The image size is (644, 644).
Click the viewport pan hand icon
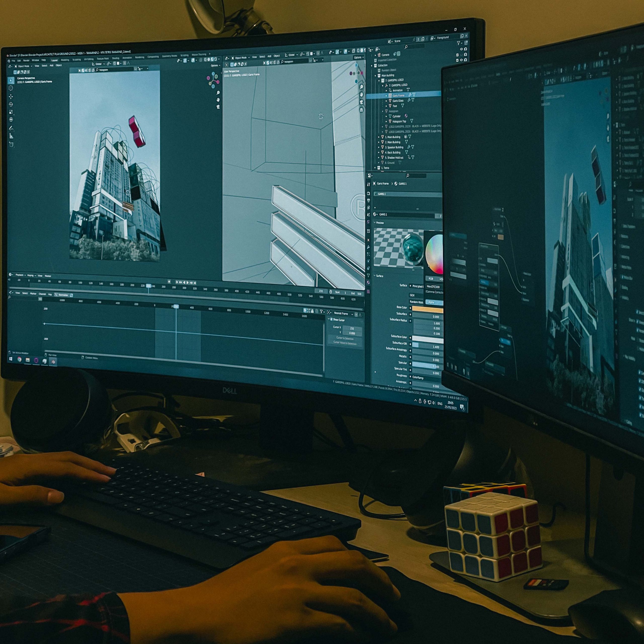click(x=218, y=100)
